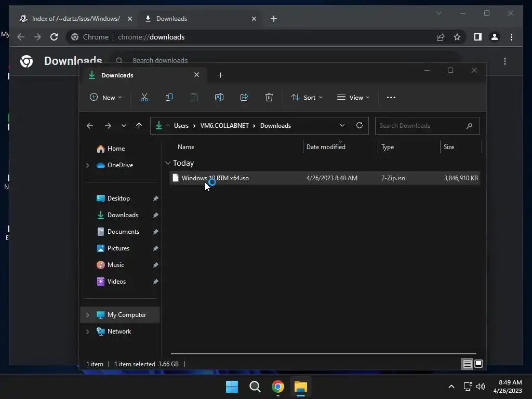532x399 pixels.
Task: Toggle Chrome side panel icon
Action: [478, 37]
